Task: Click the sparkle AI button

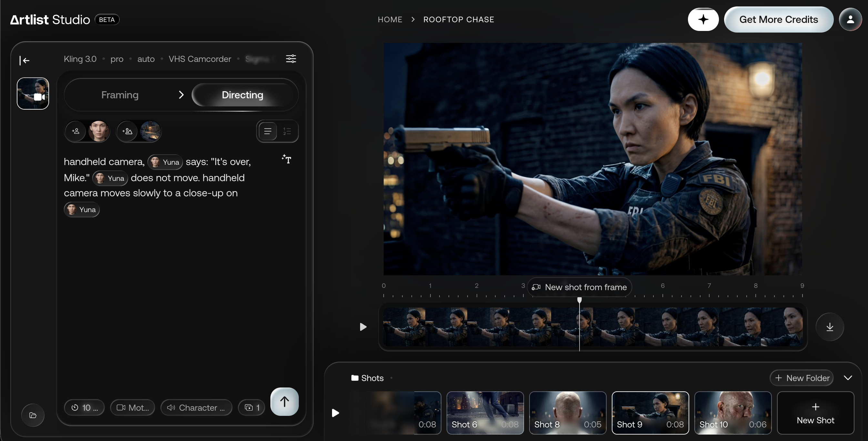Action: [703, 20]
